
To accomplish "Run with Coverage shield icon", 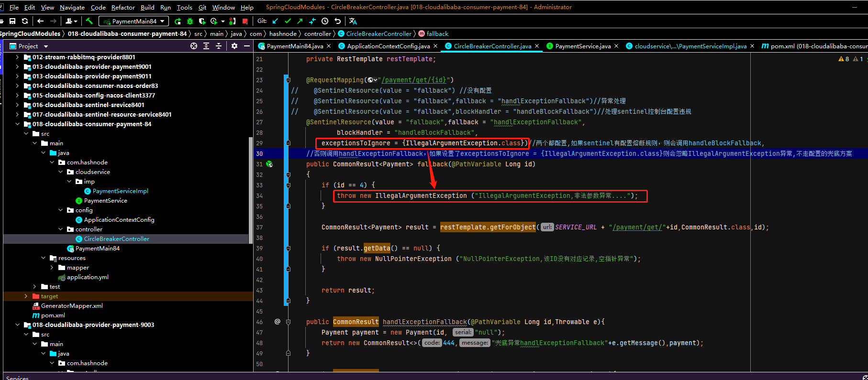I will point(202,21).
